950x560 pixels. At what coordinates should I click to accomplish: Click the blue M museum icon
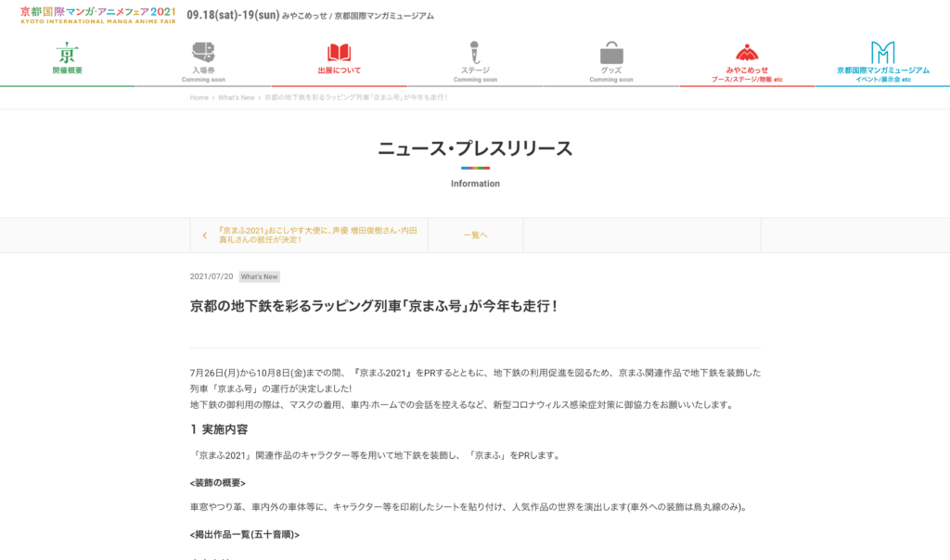pos(883,53)
